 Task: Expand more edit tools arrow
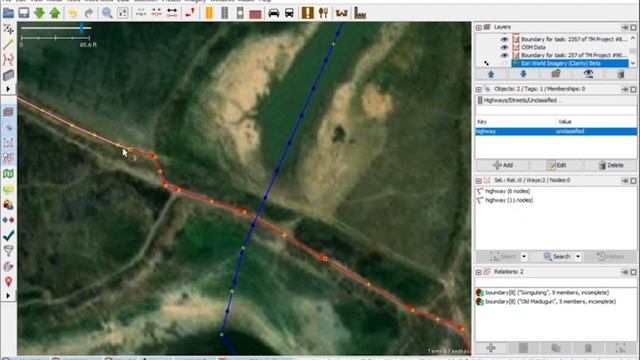[8, 89]
